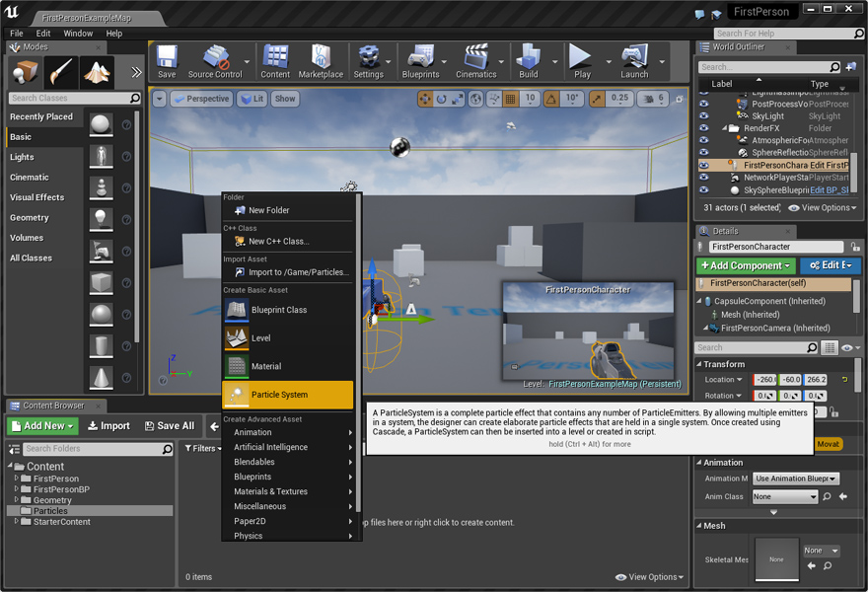Viewport: 868px width, 592px height.
Task: Open the Add Component dropdown
Action: 746,265
